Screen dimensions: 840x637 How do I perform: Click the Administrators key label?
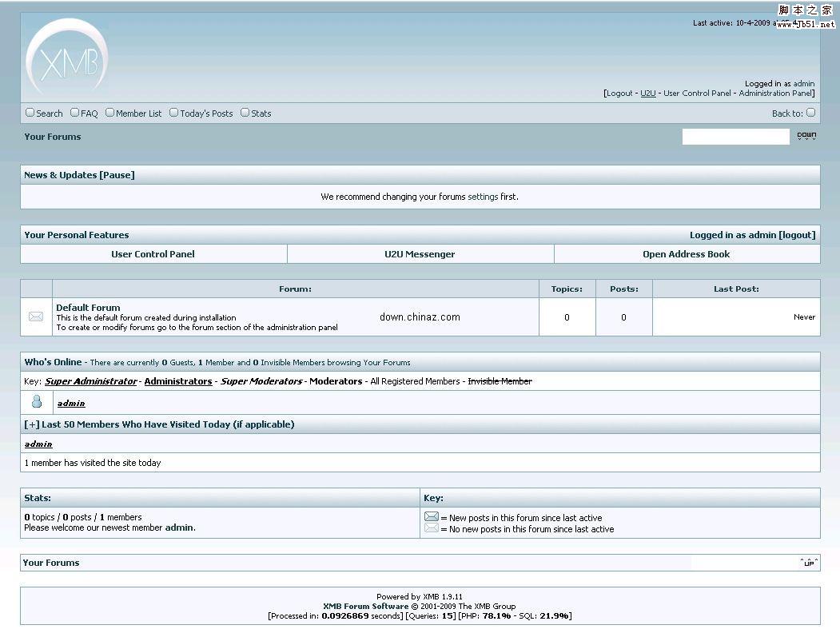(178, 381)
